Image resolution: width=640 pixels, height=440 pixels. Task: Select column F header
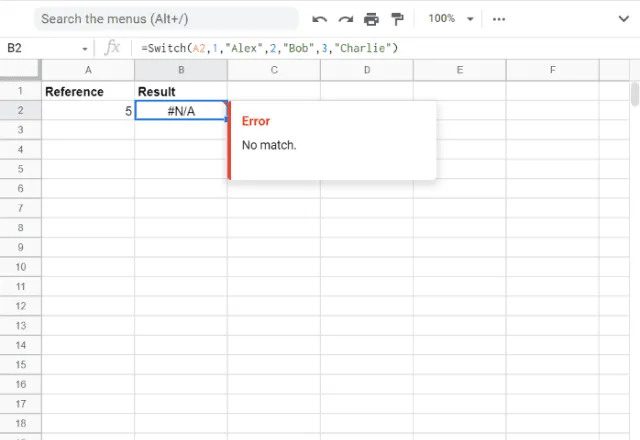(x=552, y=69)
